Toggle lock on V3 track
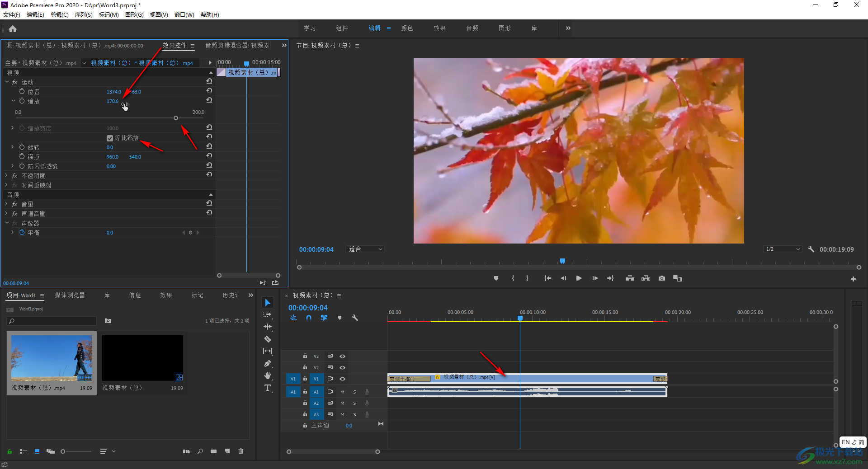 [305, 356]
